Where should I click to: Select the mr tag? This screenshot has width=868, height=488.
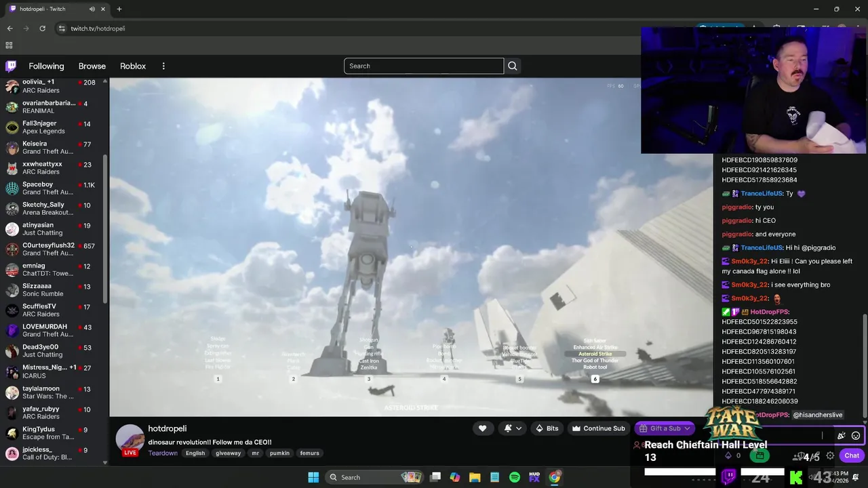tap(255, 453)
